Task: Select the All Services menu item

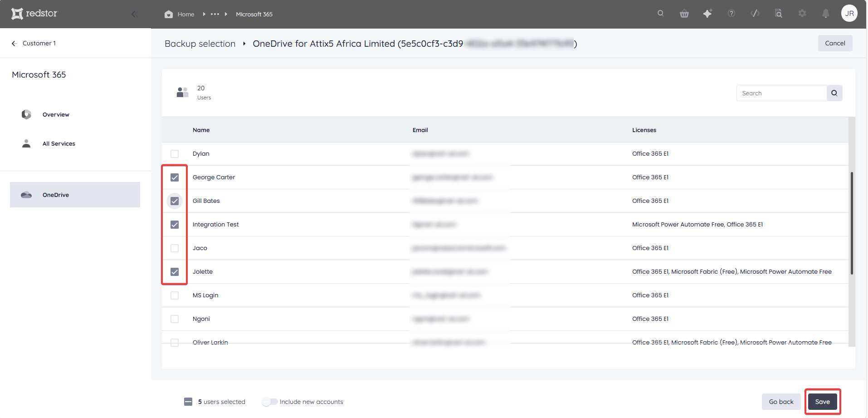Action: coord(59,143)
